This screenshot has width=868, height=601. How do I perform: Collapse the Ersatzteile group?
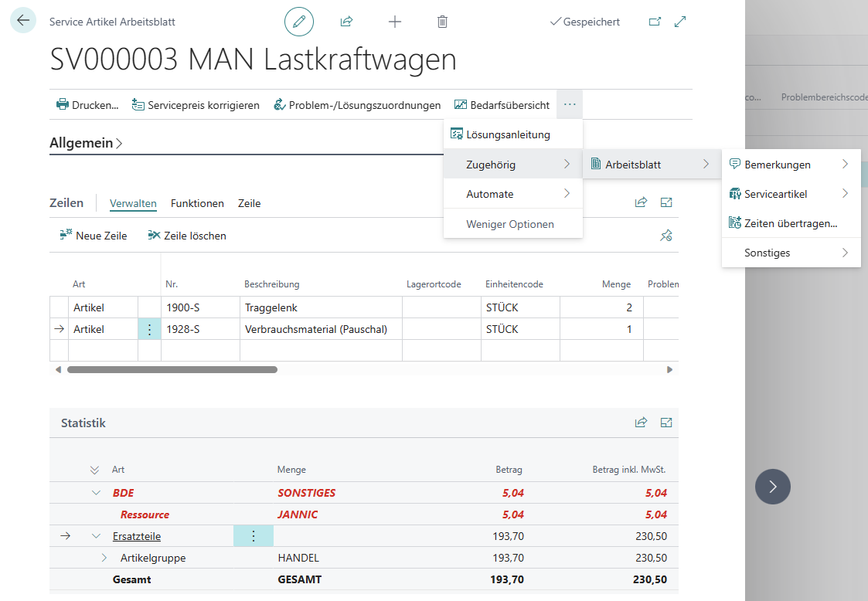(x=97, y=535)
